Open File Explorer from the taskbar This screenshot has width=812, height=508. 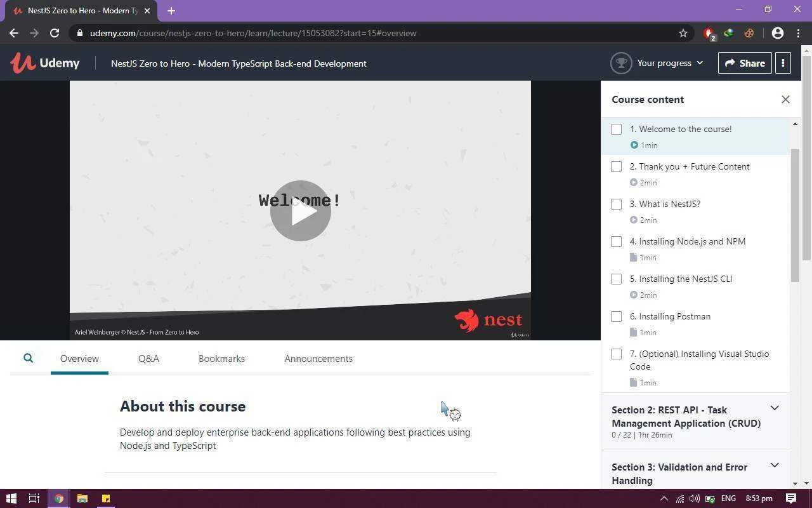[x=82, y=498]
